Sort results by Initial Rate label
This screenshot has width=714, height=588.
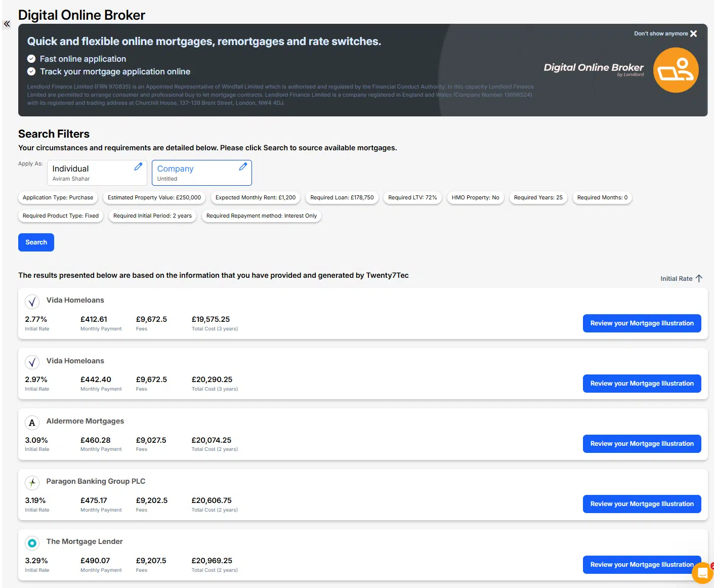click(676, 279)
